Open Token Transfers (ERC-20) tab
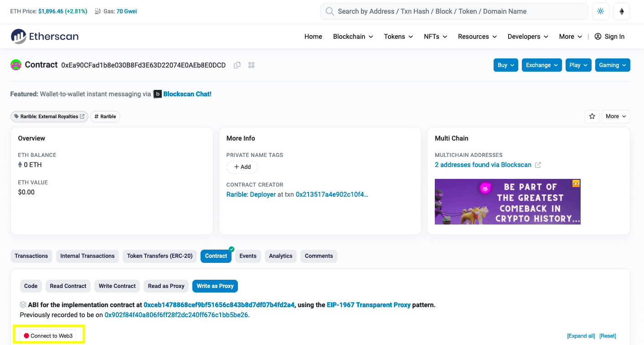Viewport: 644px width, 345px height. (x=160, y=256)
